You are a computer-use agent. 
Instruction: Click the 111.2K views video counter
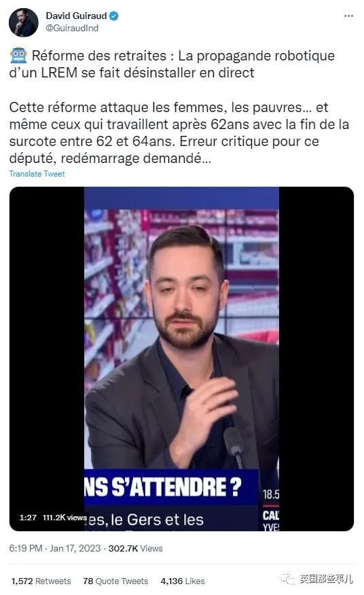click(65, 518)
